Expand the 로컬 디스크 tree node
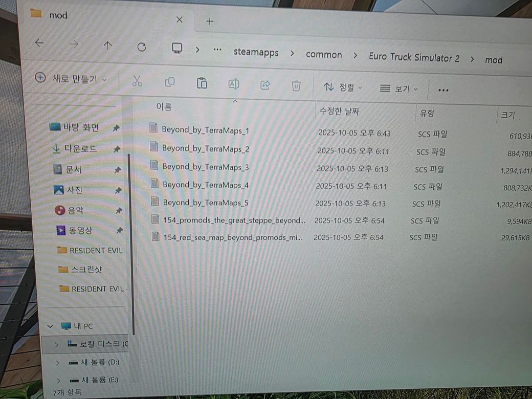The height and width of the screenshot is (399, 532). click(x=56, y=344)
